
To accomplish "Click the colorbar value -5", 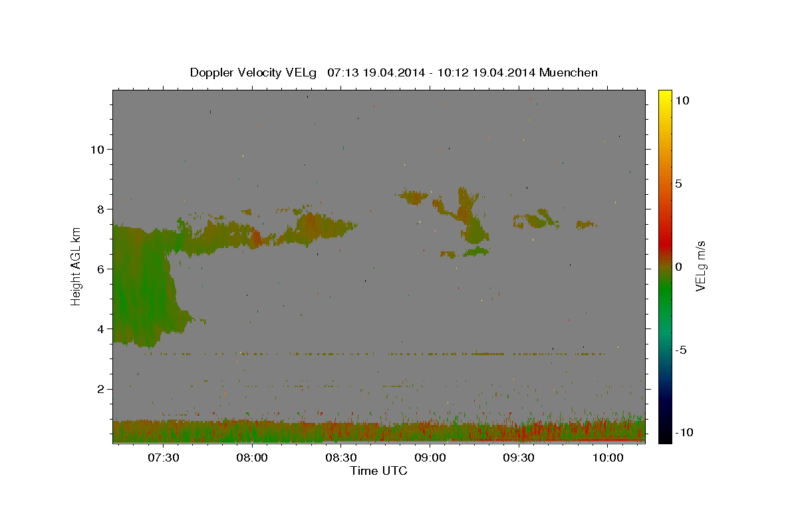I will coord(680,350).
